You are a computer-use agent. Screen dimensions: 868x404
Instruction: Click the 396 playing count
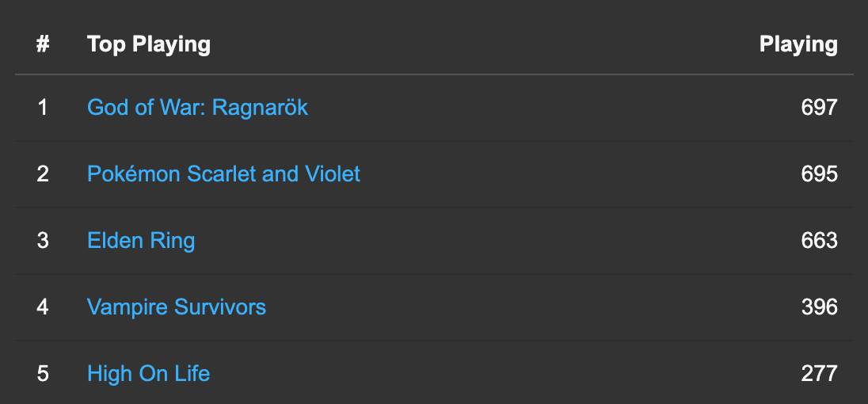819,307
